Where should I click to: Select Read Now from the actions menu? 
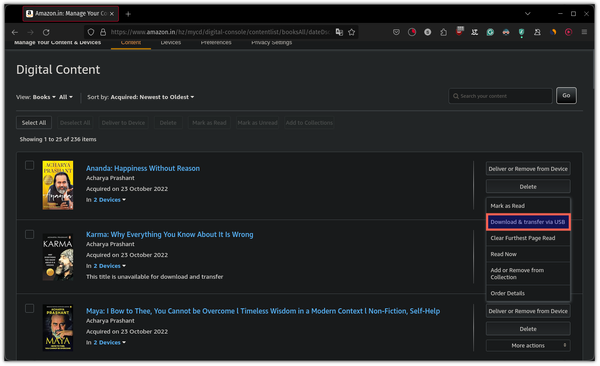528,254
